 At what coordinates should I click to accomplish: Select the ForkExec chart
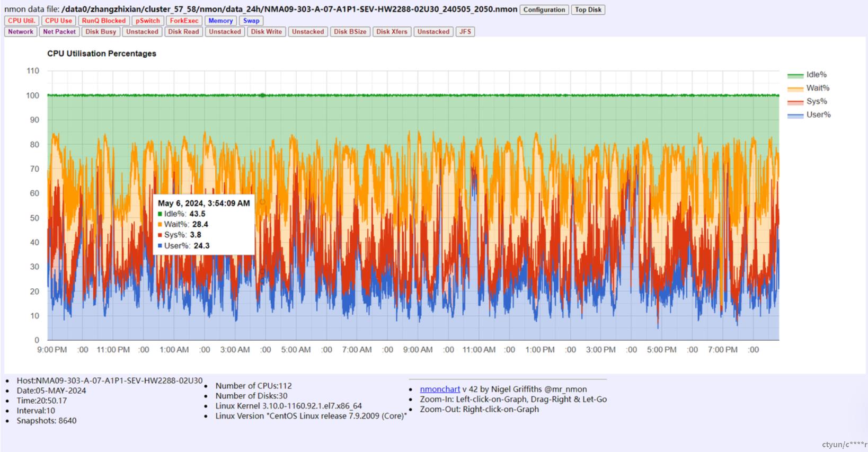[184, 21]
